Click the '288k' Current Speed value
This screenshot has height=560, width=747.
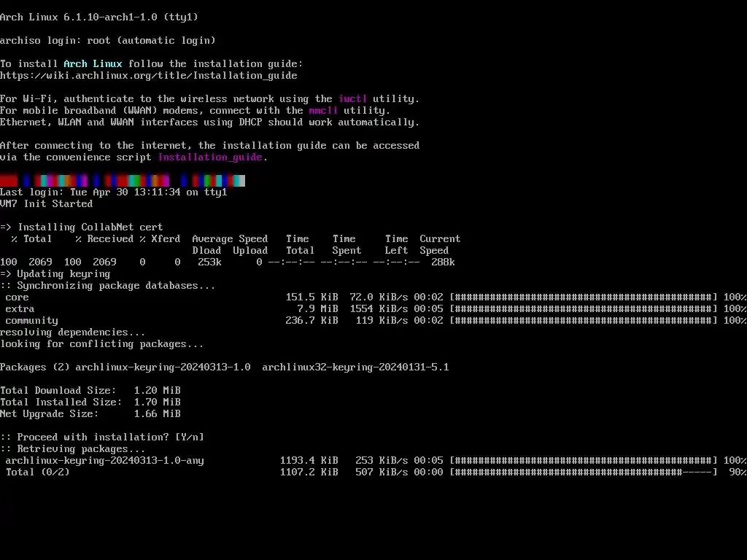443,262
